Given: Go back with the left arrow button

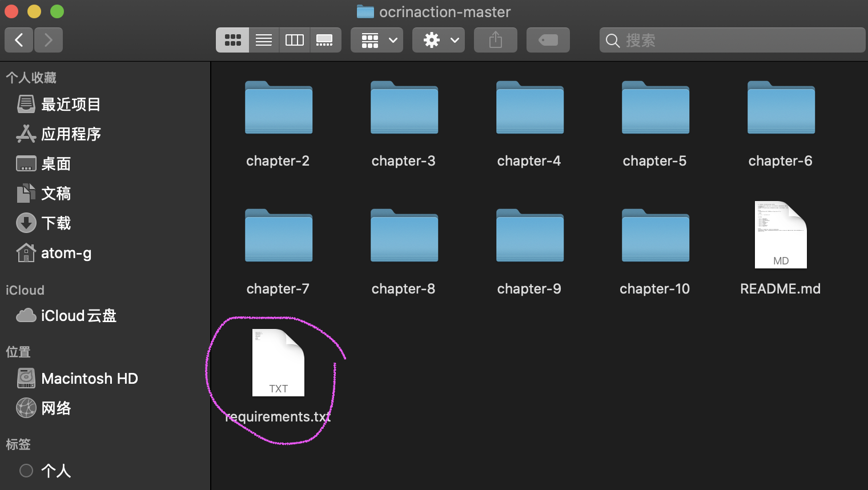Looking at the screenshot, I should click(19, 40).
